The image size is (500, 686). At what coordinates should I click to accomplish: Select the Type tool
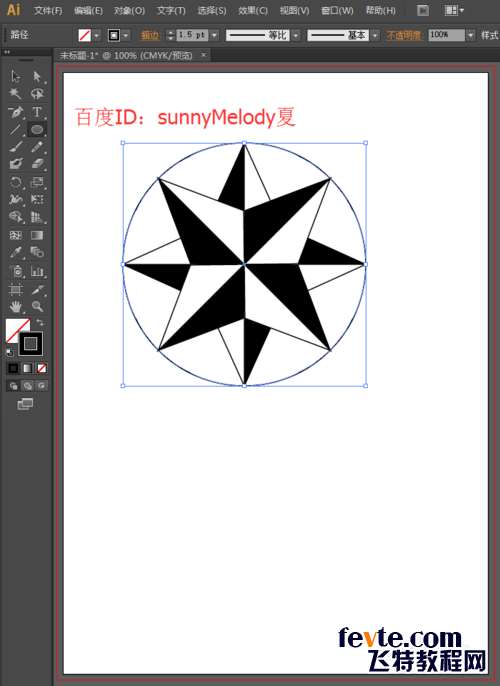(x=37, y=112)
